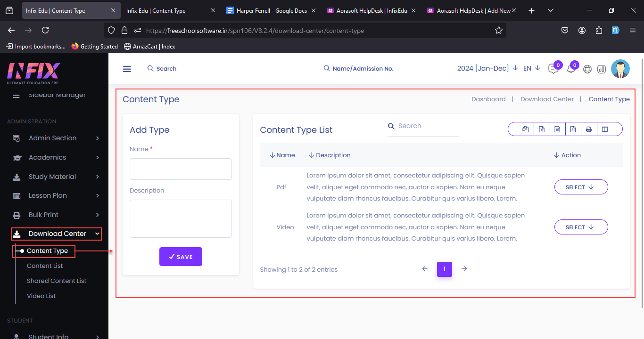This screenshot has width=644, height=339.
Task: Open Shared Content List sidebar item
Action: coord(57,281)
